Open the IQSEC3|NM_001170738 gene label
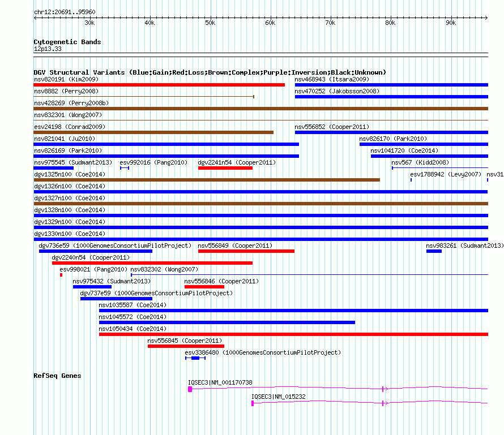This screenshot has width=504, height=435. [220, 382]
